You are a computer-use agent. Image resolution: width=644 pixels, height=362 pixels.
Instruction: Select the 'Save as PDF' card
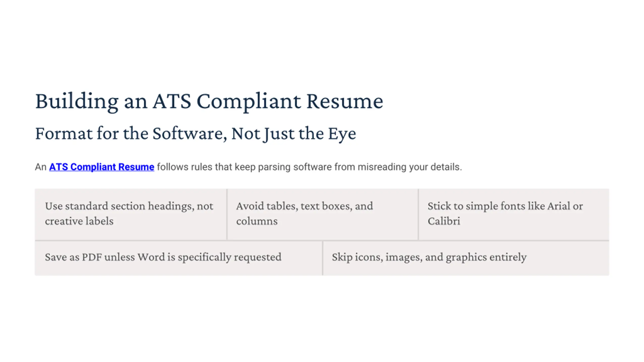(x=178, y=258)
